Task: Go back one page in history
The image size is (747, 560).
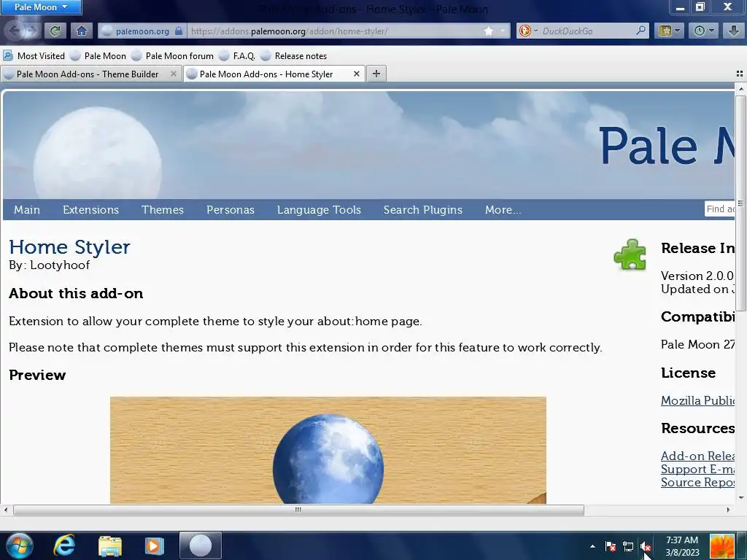Action: coord(15,31)
